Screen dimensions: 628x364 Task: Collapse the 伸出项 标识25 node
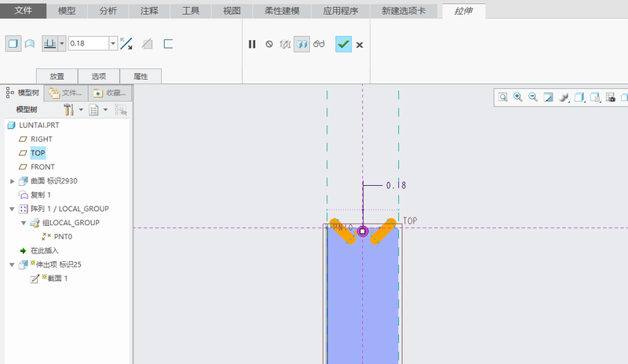(x=12, y=264)
